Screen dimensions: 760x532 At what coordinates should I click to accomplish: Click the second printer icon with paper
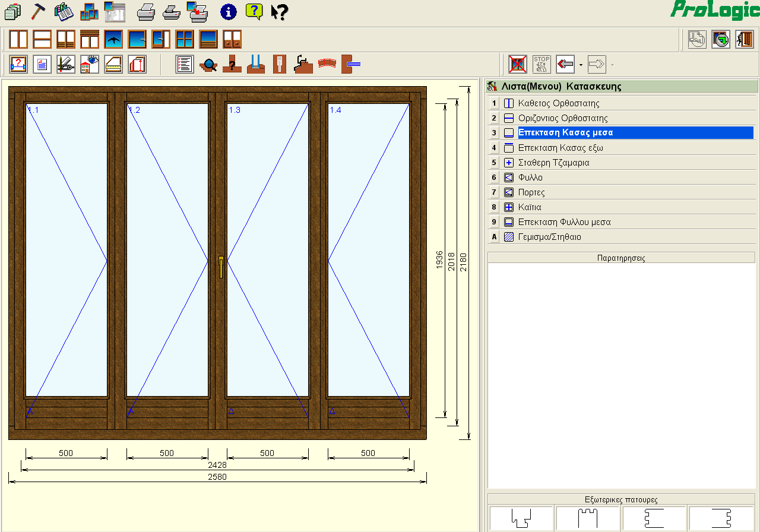(x=171, y=11)
